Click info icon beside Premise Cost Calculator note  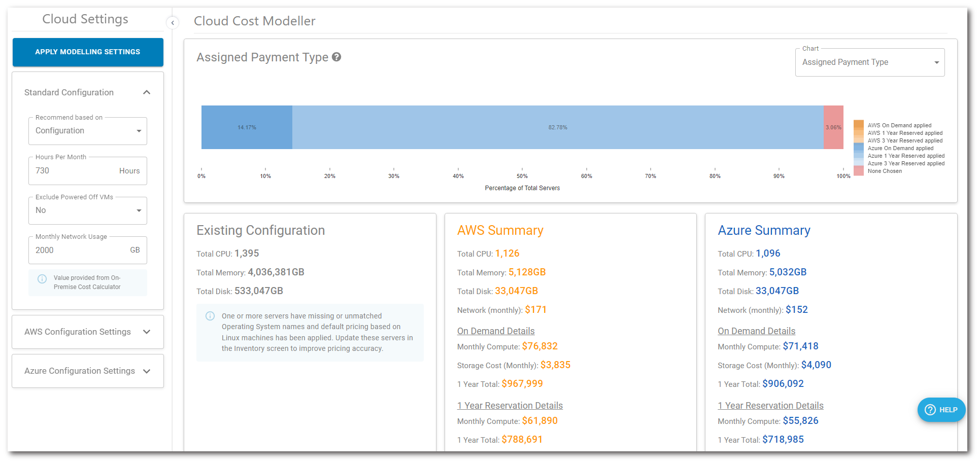[42, 279]
